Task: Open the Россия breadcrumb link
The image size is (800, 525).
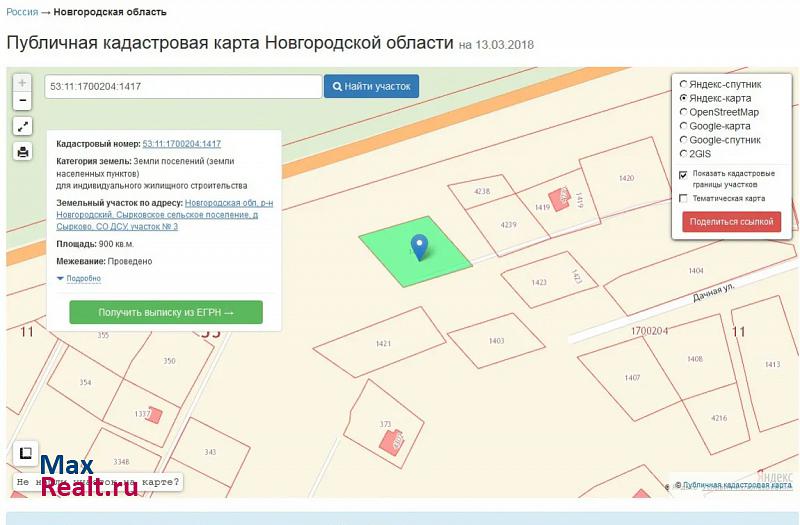Action: coord(22,12)
